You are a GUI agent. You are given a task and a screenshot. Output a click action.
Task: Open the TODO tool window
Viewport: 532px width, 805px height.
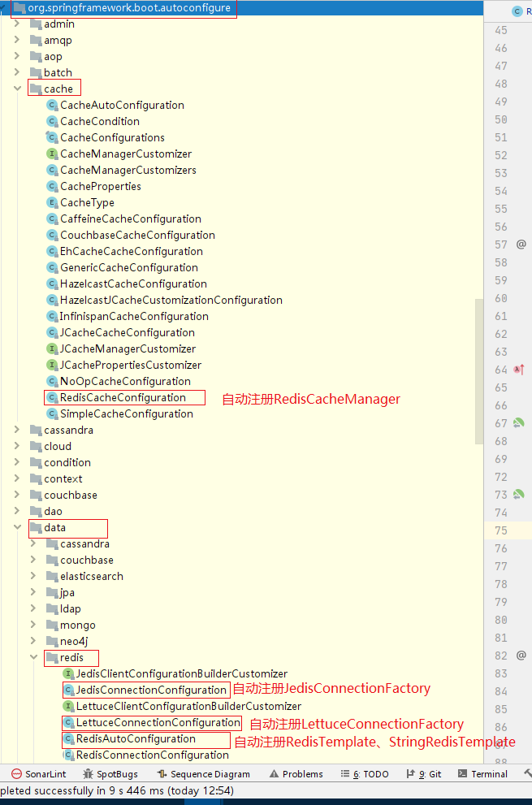pos(365,773)
